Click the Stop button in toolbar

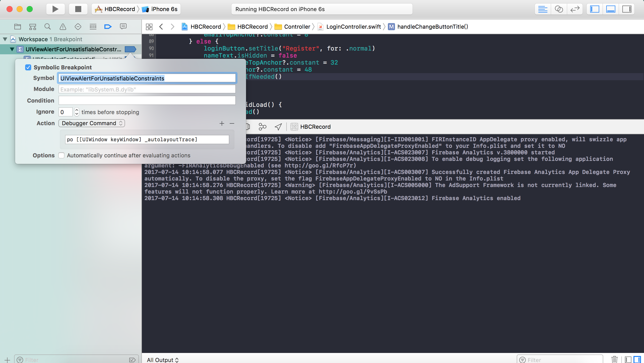tap(78, 9)
